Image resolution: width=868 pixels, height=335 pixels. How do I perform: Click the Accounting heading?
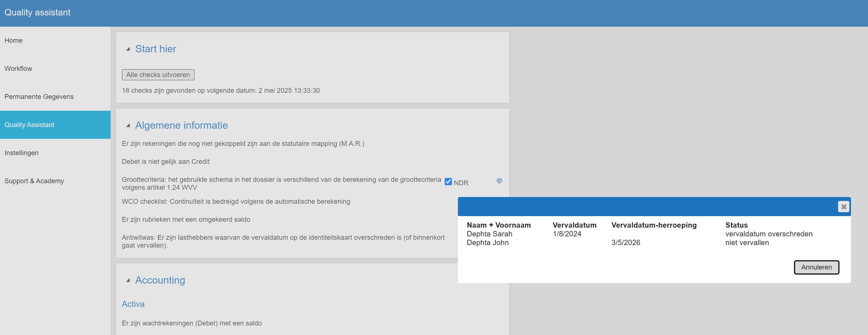[x=160, y=280]
